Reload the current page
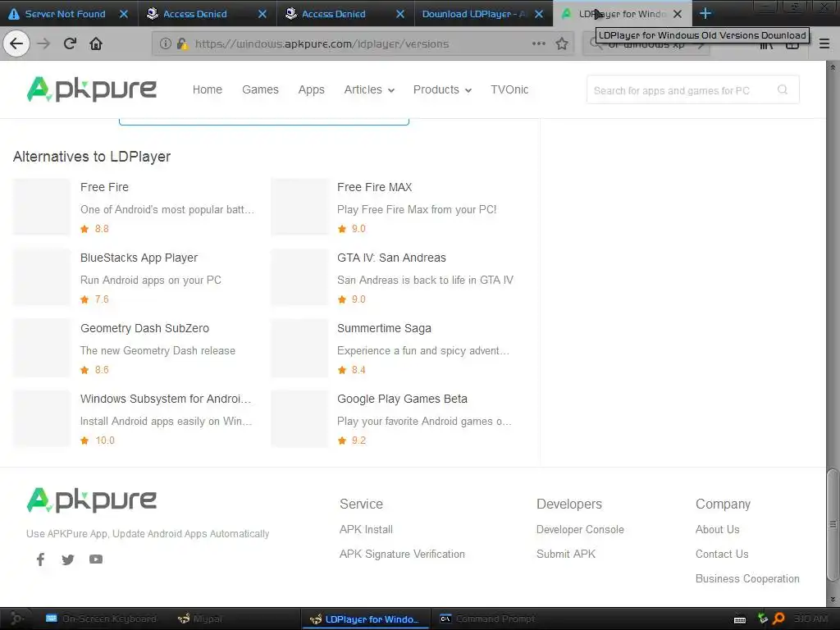Image resolution: width=840 pixels, height=630 pixels. point(70,43)
